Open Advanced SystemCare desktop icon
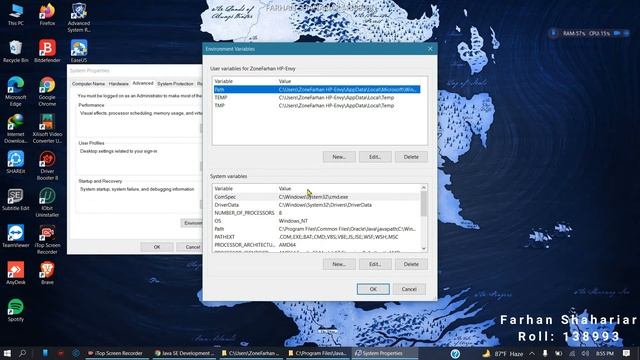This screenshot has height=360, width=640. click(79, 18)
